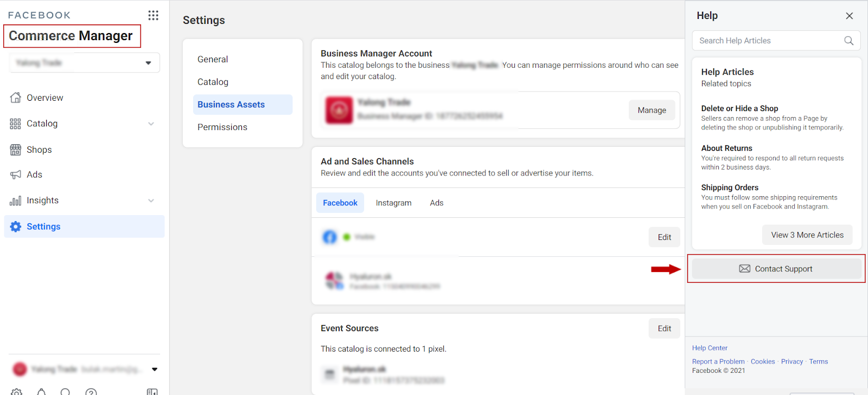This screenshot has width=868, height=395.
Task: Click the magnifier icon in Help search
Action: point(848,41)
